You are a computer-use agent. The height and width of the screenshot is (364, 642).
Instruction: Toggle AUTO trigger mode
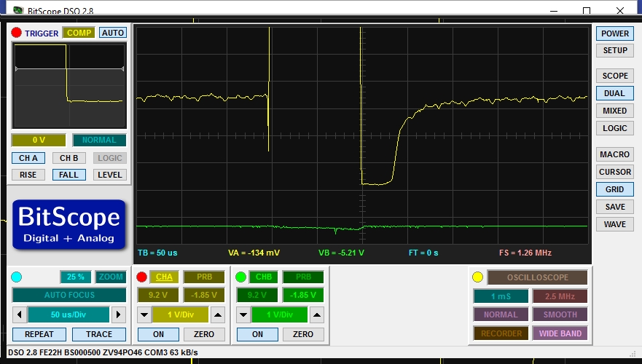[x=113, y=33]
